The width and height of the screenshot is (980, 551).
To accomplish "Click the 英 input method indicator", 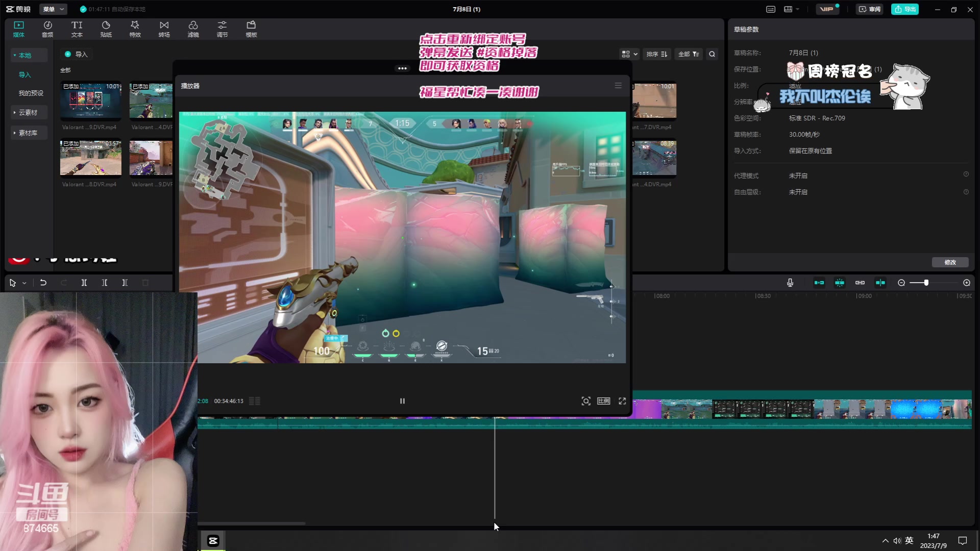I will [x=909, y=540].
